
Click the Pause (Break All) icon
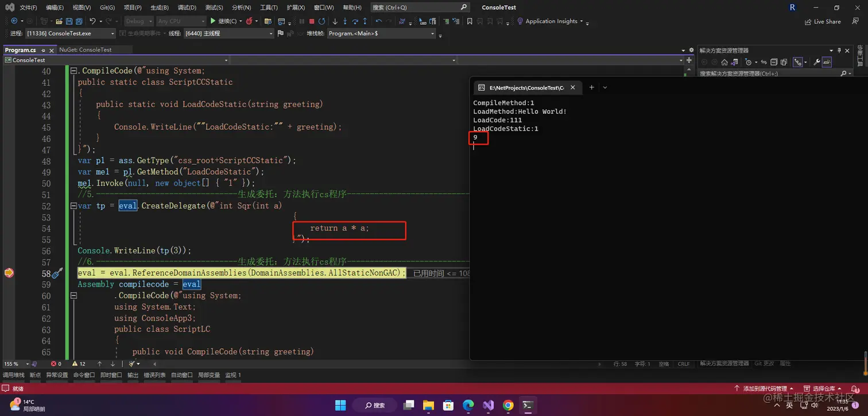click(x=301, y=21)
